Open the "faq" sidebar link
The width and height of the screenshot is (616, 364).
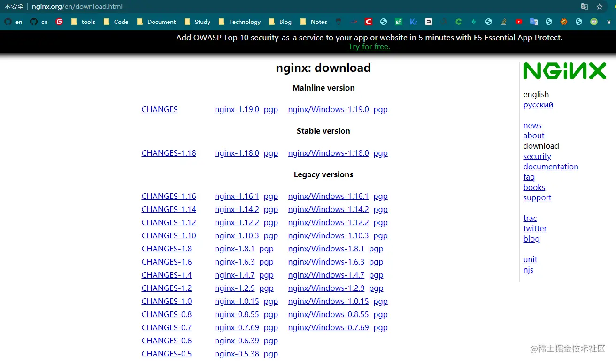pos(529,177)
